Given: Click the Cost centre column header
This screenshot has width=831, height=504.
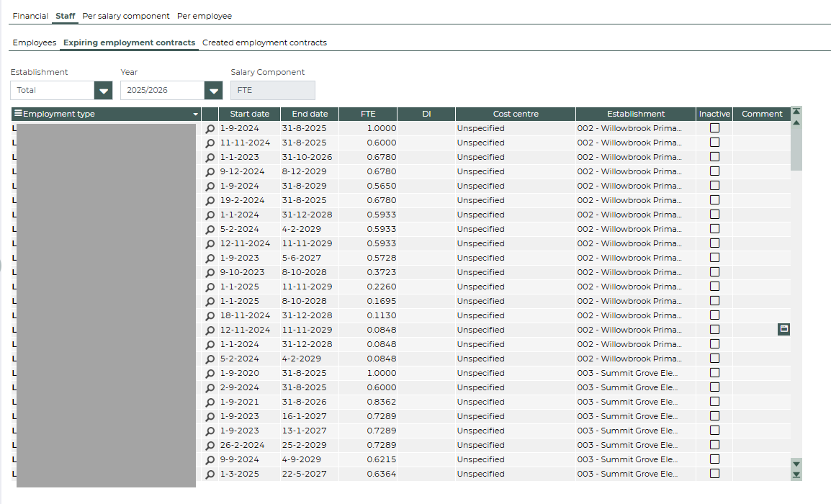Looking at the screenshot, I should [x=516, y=114].
